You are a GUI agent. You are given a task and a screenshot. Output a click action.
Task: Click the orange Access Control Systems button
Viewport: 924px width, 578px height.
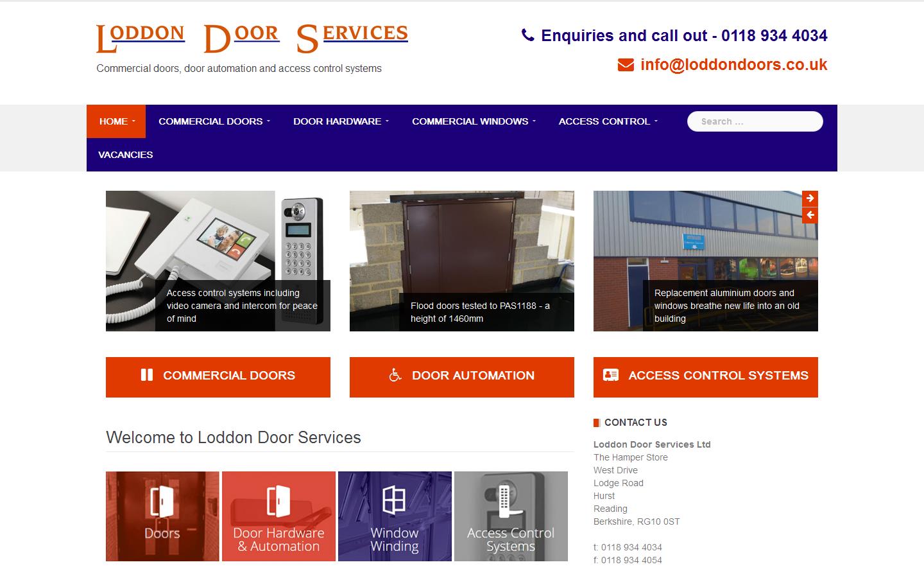coord(706,377)
